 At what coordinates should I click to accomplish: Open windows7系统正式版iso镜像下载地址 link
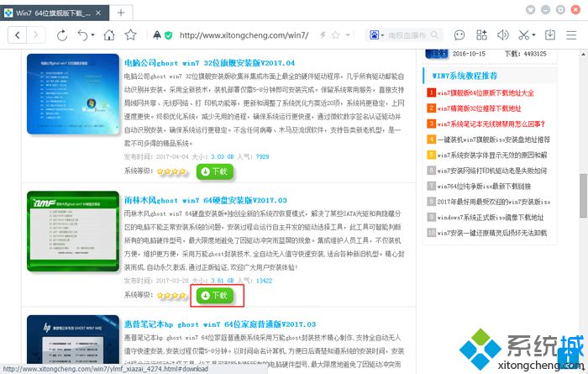click(490, 217)
